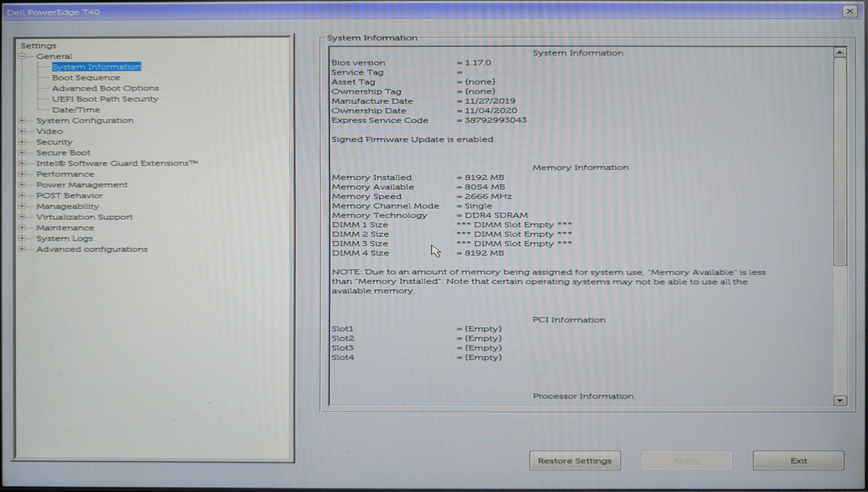This screenshot has width=868, height=492.
Task: Select the POST Behavior category label
Action: (x=70, y=195)
